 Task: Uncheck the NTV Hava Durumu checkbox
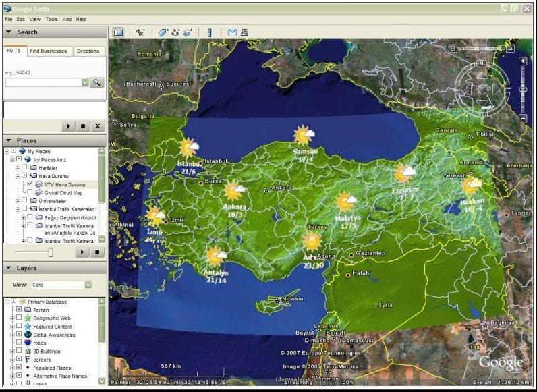(x=30, y=184)
